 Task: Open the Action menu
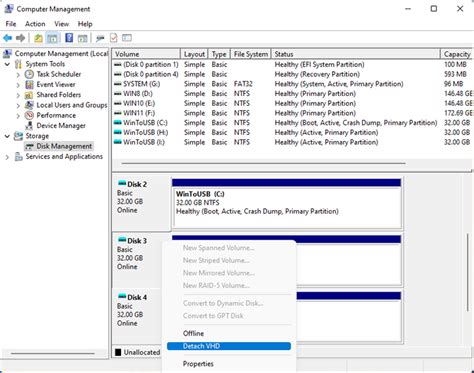point(35,24)
